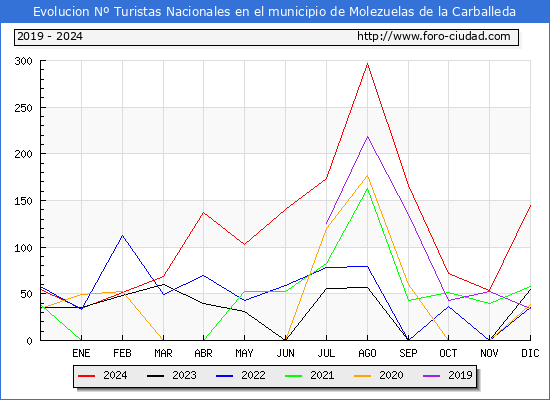Click the NOV month axis label
Viewport: 550px width, 400px height.
tap(489, 353)
